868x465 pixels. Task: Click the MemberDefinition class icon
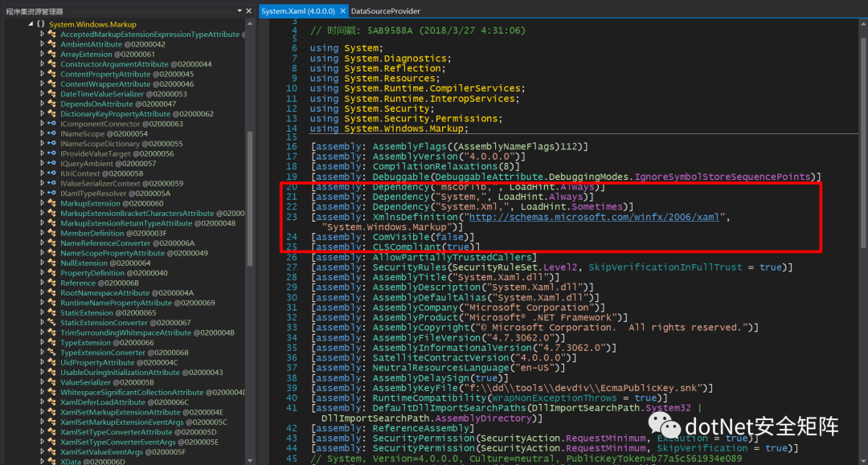[x=51, y=234]
